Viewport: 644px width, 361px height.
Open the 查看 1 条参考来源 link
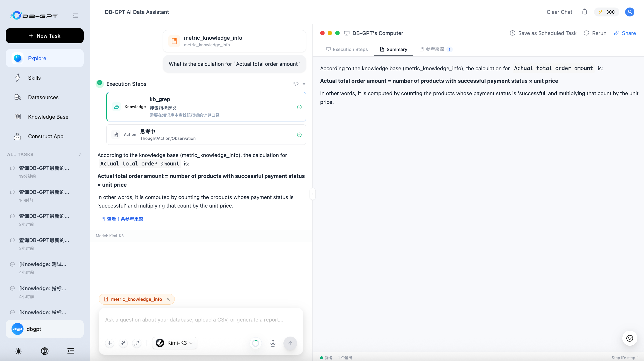point(122,219)
